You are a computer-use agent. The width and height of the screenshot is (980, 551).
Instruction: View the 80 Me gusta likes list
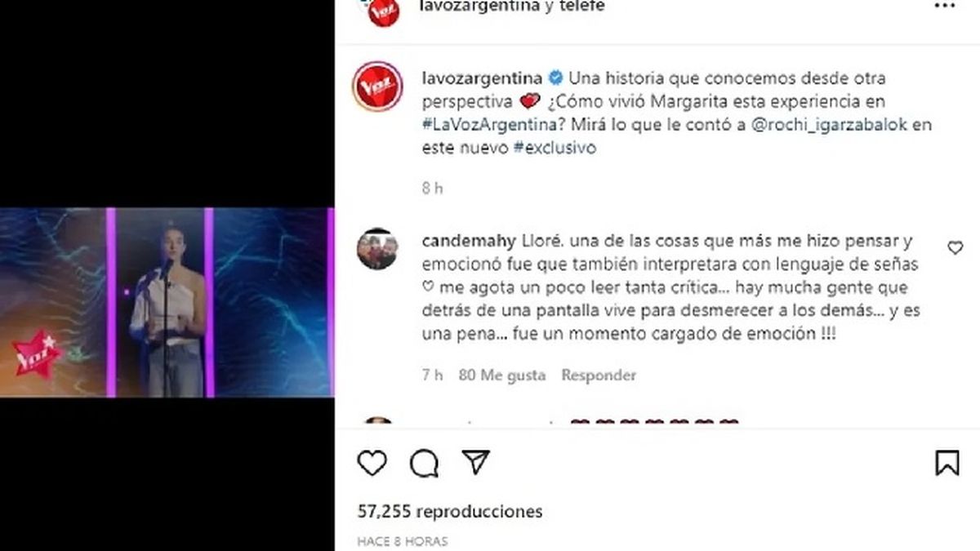tap(501, 375)
